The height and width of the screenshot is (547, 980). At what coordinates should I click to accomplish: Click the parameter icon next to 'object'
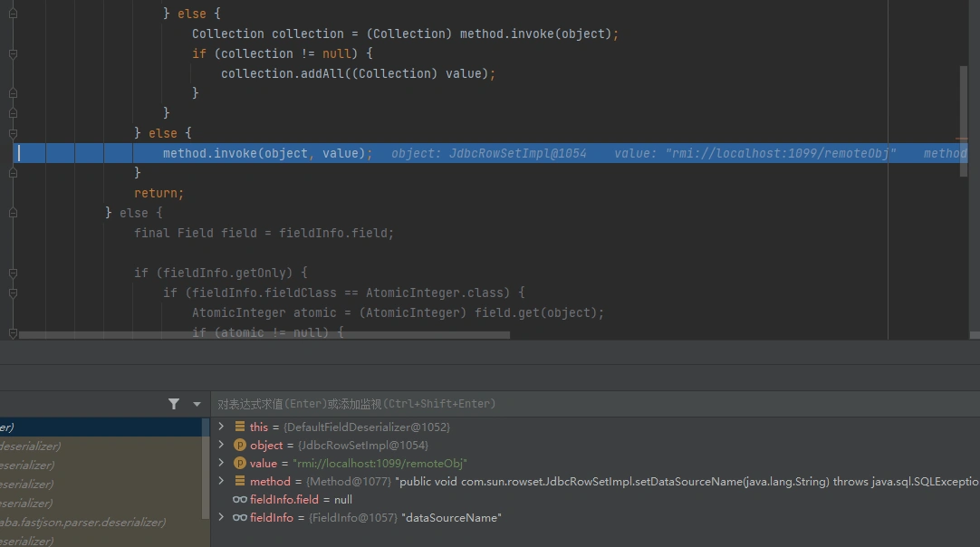[240, 445]
